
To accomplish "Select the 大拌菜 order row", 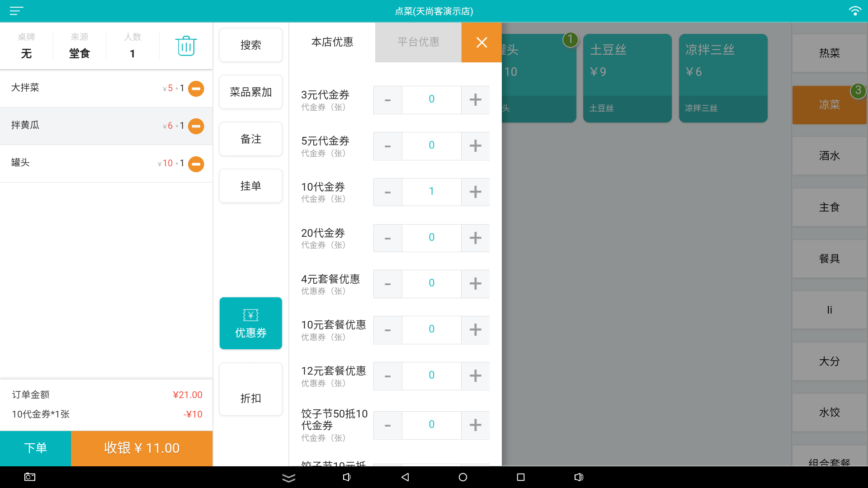I will (106, 89).
